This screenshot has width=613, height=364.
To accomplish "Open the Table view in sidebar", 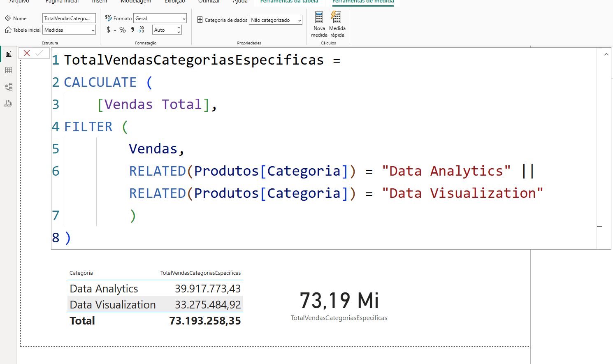I will click(x=9, y=70).
